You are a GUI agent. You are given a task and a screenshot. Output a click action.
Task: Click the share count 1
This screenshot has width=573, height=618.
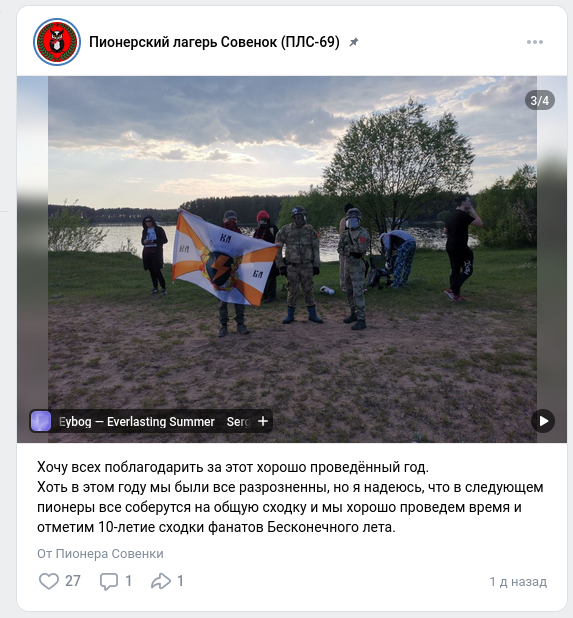[x=180, y=581]
